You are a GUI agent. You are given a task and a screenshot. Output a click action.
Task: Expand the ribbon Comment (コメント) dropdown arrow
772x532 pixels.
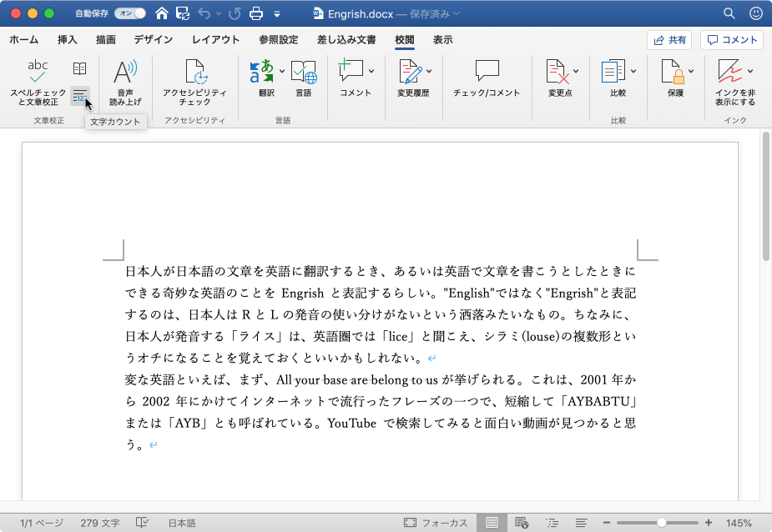pos(371,72)
